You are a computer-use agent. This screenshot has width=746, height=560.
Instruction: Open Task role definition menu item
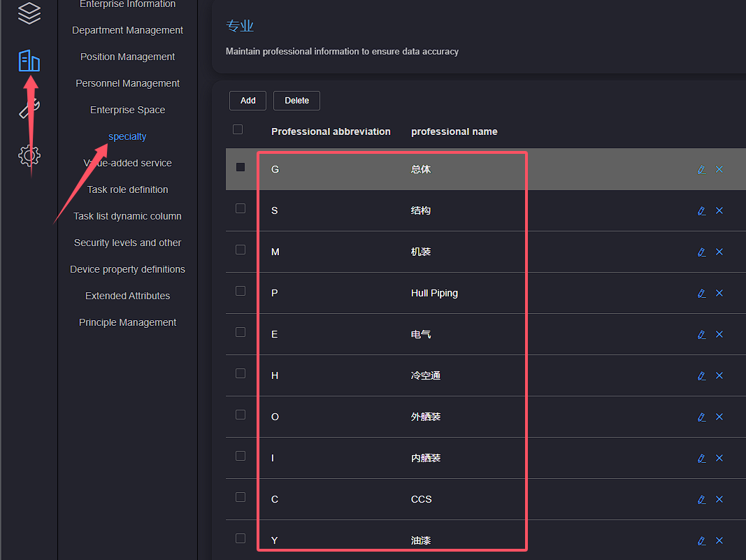tap(127, 190)
